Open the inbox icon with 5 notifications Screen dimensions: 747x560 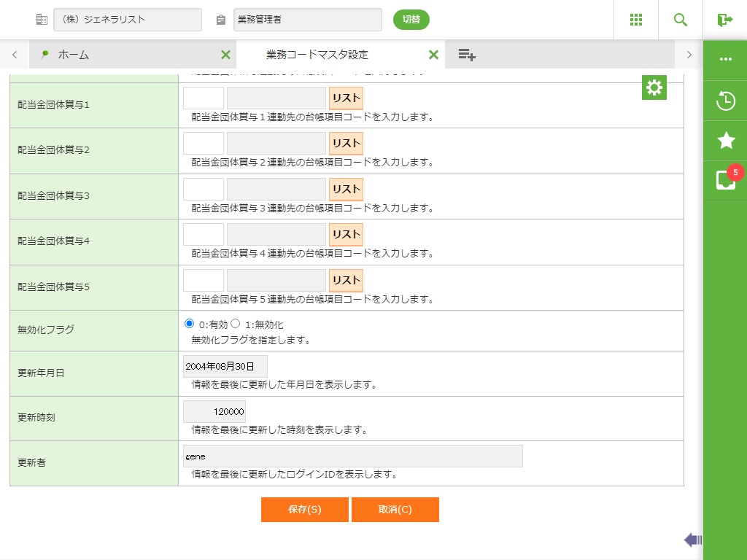pyautogui.click(x=725, y=180)
